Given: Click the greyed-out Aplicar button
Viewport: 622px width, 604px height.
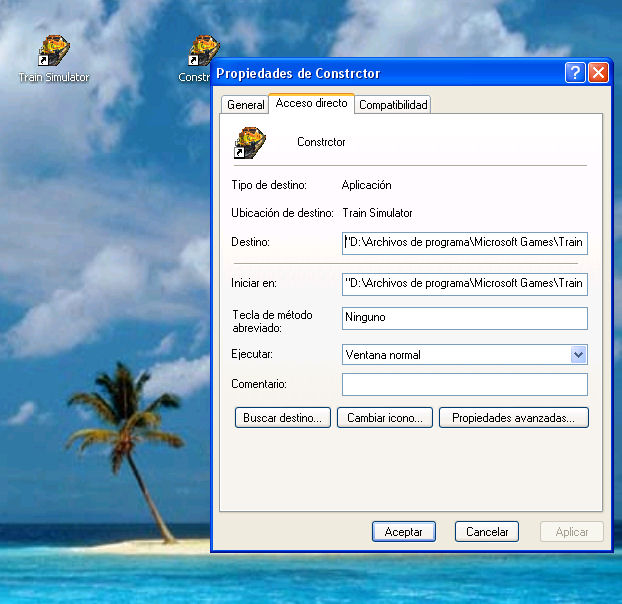Looking at the screenshot, I should pyautogui.click(x=572, y=532).
